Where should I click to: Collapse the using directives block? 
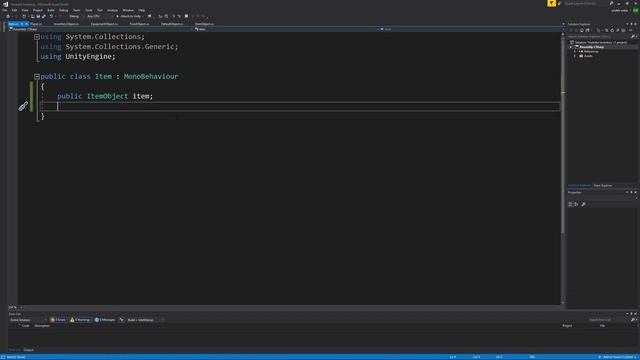[x=37, y=37]
